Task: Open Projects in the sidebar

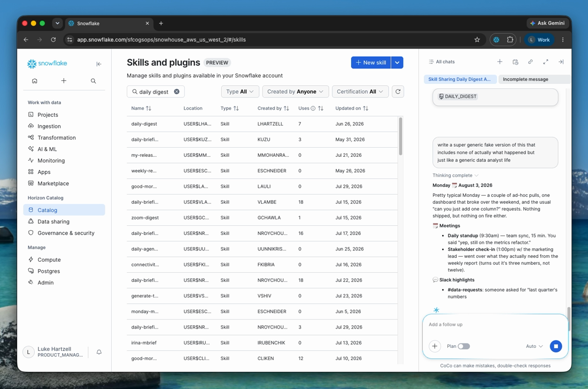Action: click(64, 115)
